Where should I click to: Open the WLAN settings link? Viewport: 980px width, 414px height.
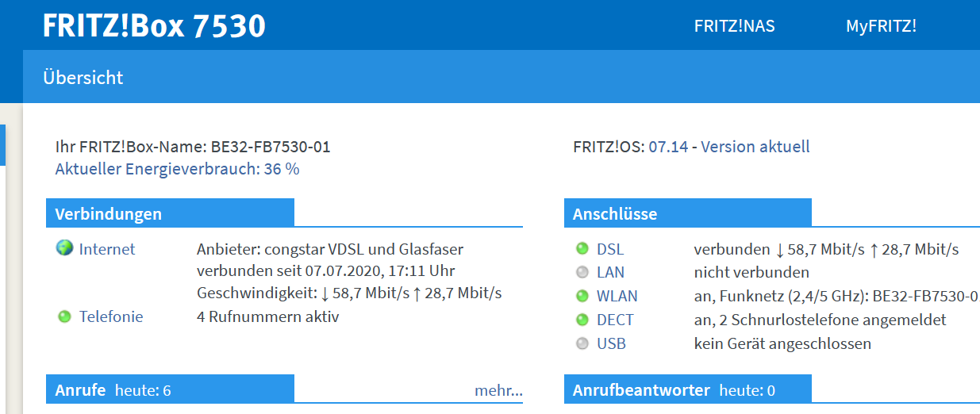pos(617,297)
